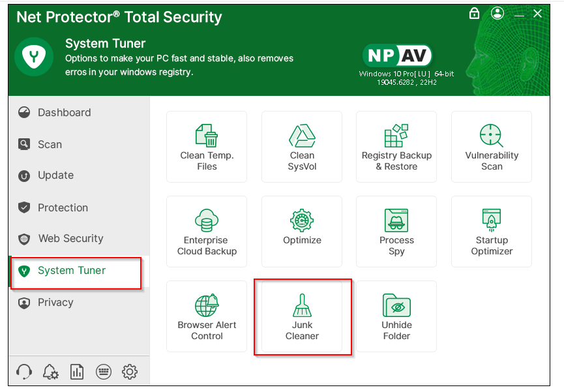Image resolution: width=564 pixels, height=392 pixels.
Task: Open settings gear in bottom bar
Action: point(130,372)
